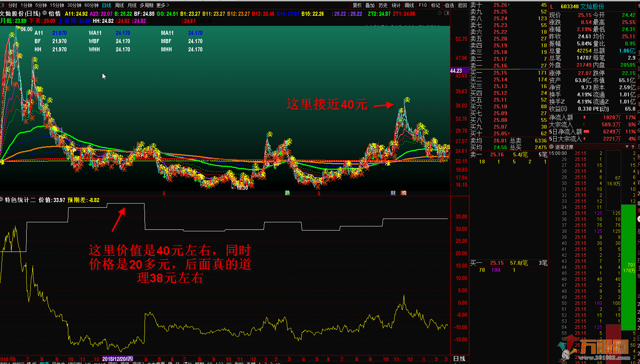The width and height of the screenshot is (640, 364).
Task: Select the 30分钟 period tab
Action: click(x=74, y=5)
